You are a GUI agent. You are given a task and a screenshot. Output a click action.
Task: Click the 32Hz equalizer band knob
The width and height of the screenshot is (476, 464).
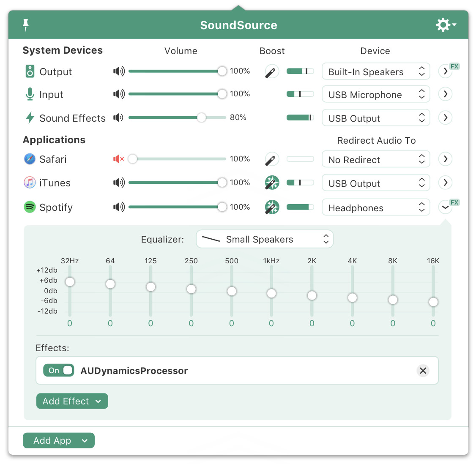coord(70,281)
